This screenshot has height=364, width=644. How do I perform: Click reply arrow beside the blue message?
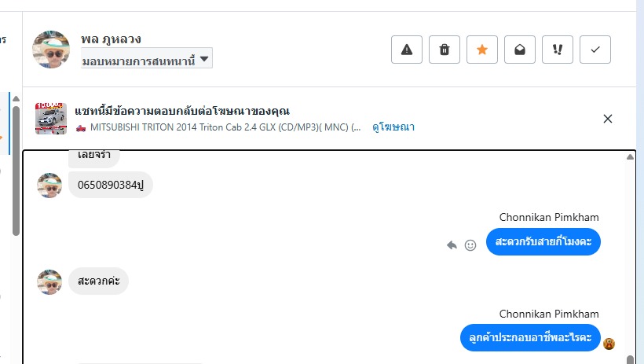[452, 245]
